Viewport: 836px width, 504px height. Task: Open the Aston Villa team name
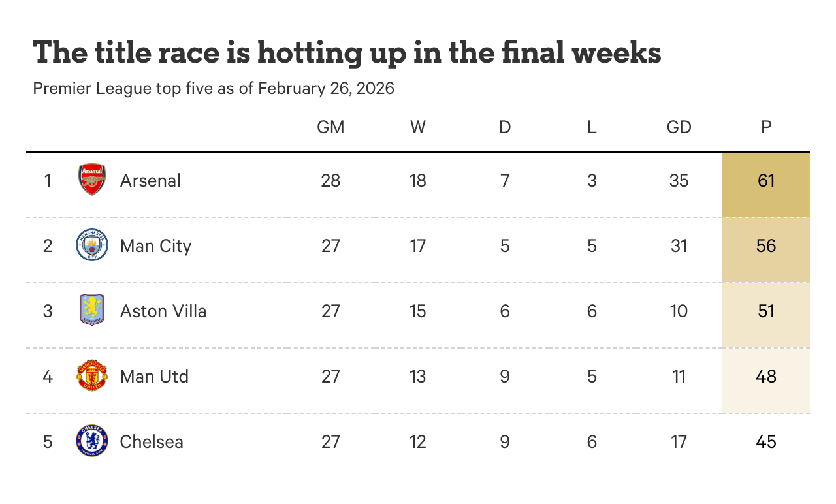pos(163,311)
